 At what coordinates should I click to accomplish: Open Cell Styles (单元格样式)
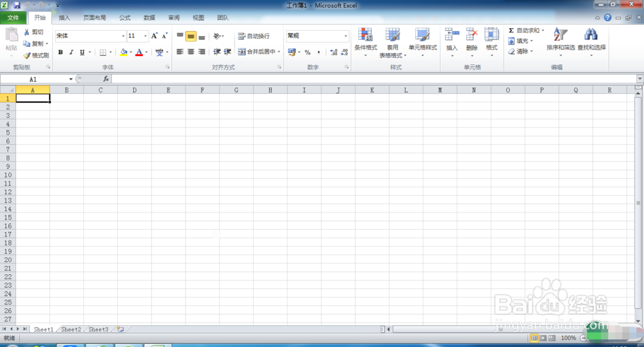click(x=422, y=41)
